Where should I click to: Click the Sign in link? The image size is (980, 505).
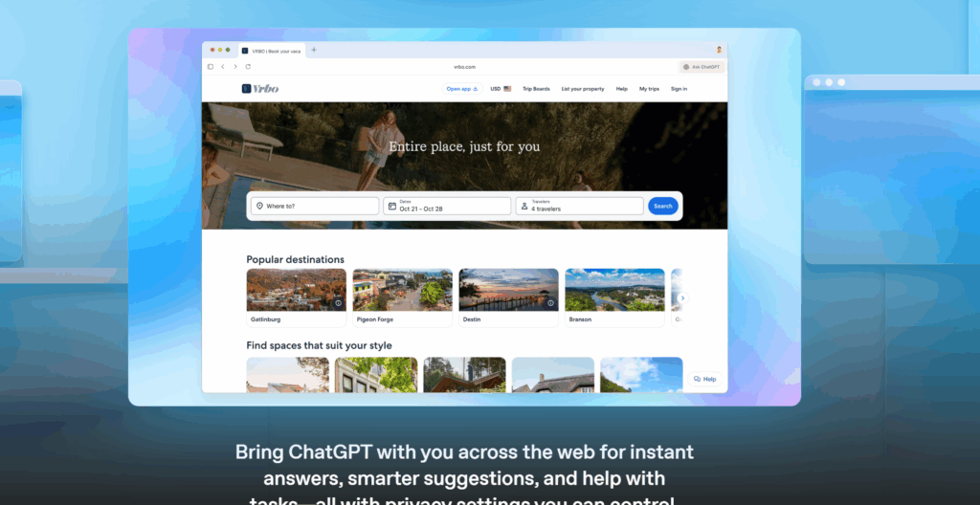[x=679, y=89]
